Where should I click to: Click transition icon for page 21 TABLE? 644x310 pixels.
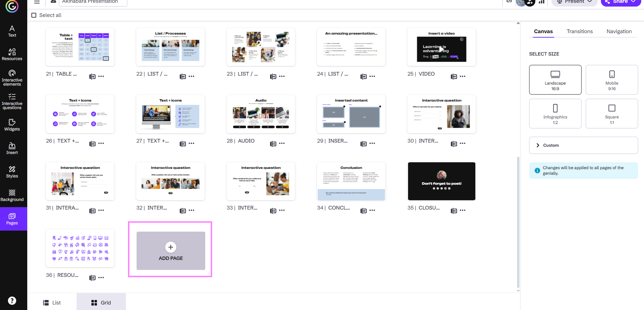92,76
